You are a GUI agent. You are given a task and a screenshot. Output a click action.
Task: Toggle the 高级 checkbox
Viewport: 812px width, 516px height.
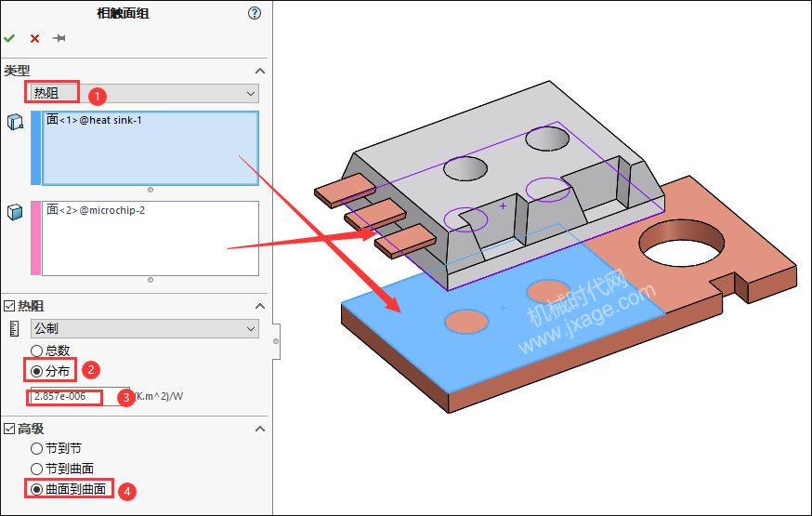[9, 429]
